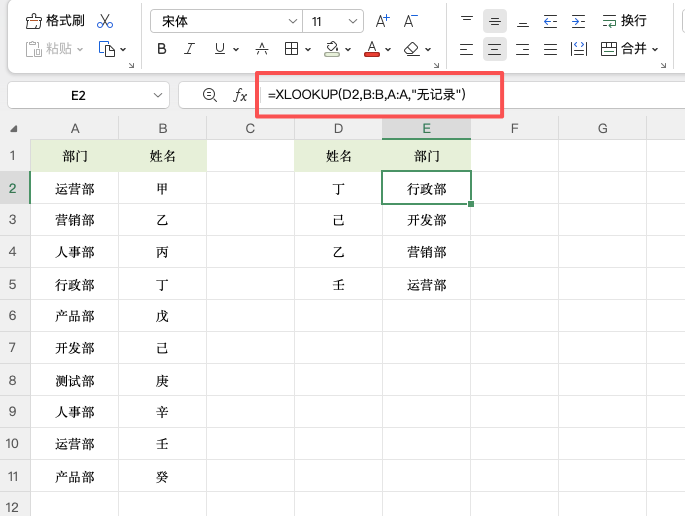Select column D header
The height and width of the screenshot is (516, 685).
338,128
